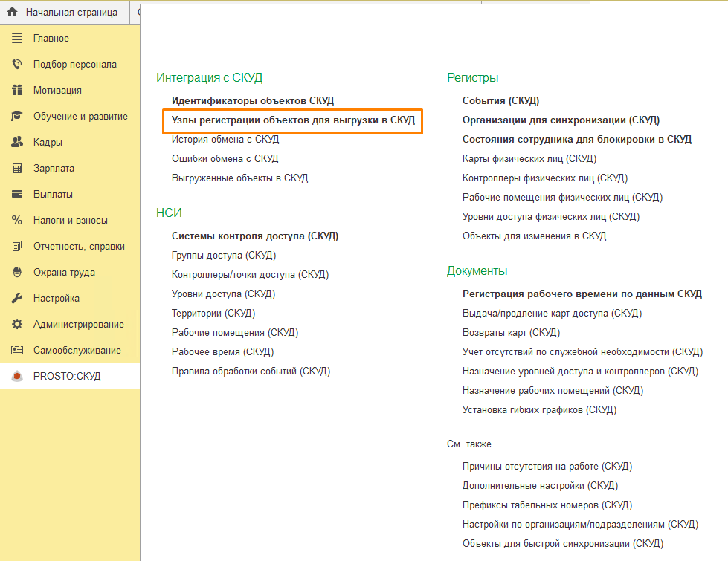Click the Кадры people icon
728x561 pixels.
click(x=17, y=143)
